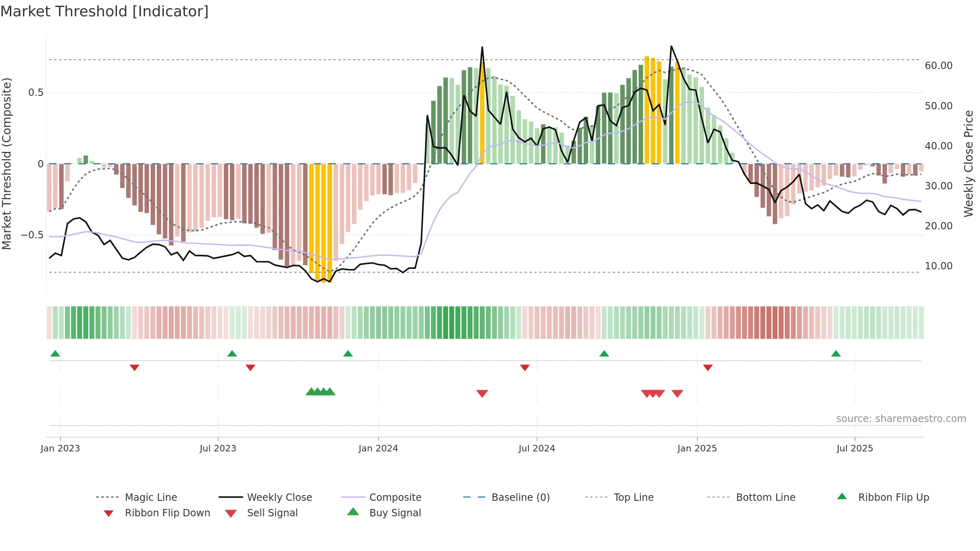Select the sell signal cluster in Nov 2024
The height and width of the screenshot is (551, 980).
tap(653, 393)
